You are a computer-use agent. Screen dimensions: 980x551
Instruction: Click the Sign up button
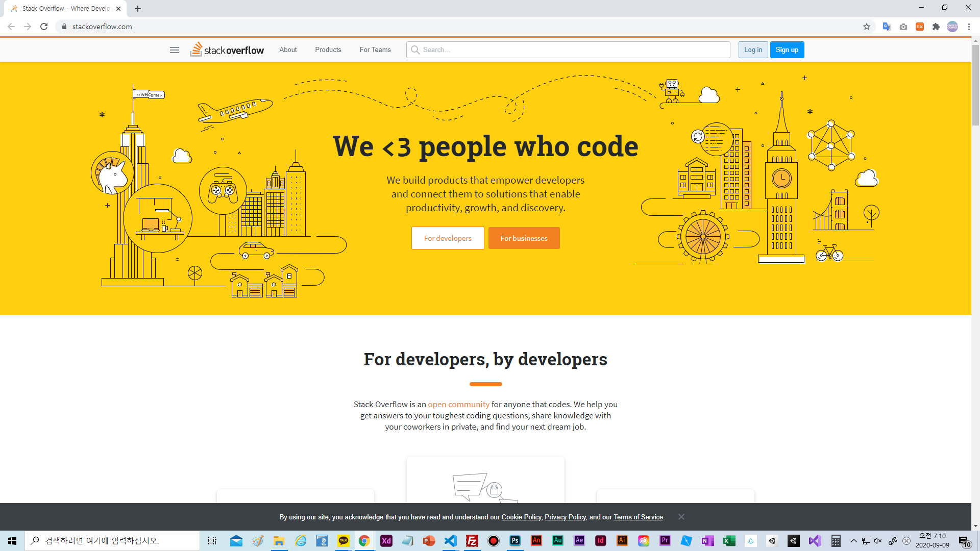click(x=787, y=49)
